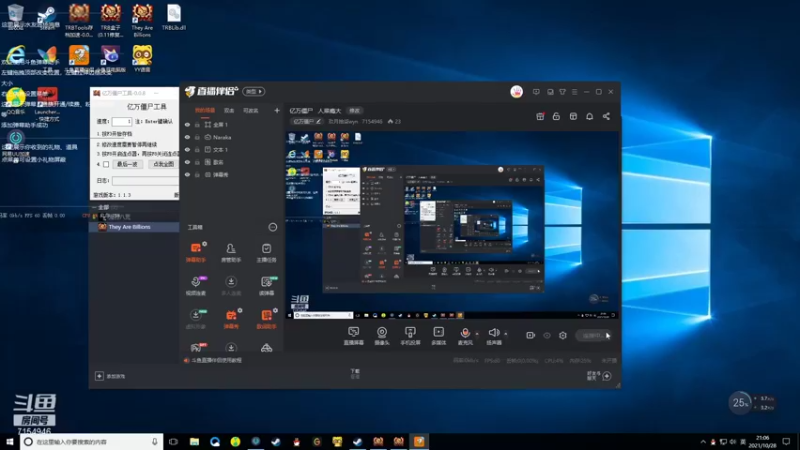800x450 pixels.
Task: Share the live room
Action: tap(606, 116)
